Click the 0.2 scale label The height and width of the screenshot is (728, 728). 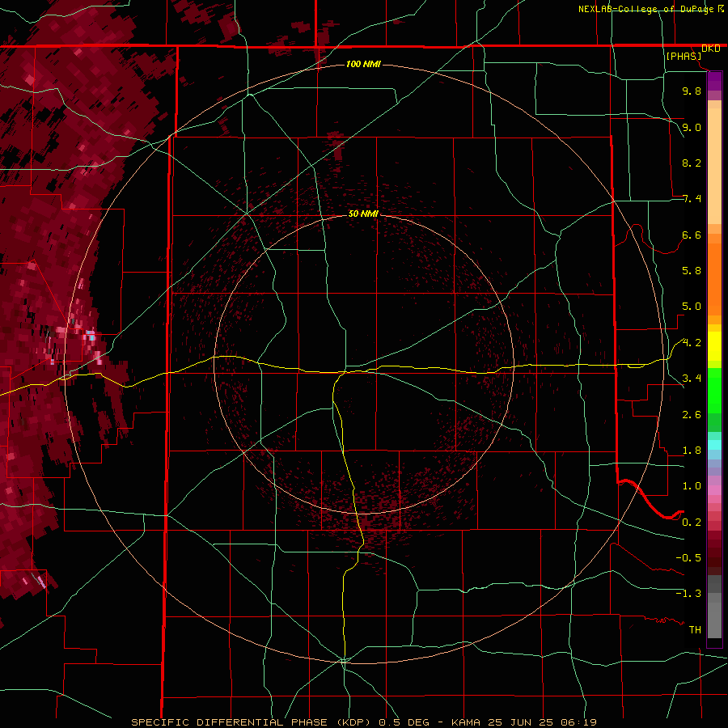692,523
